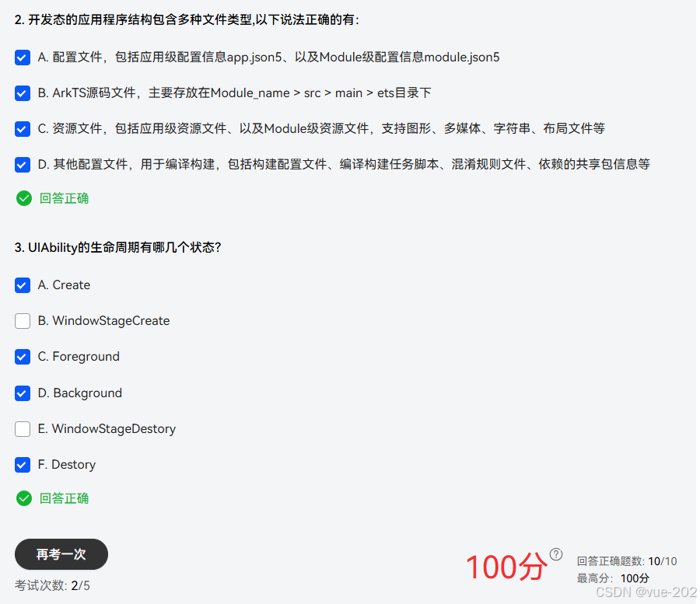Click the 考试次数: 2/5 text
Screen dimensions: 700x604
point(52,585)
